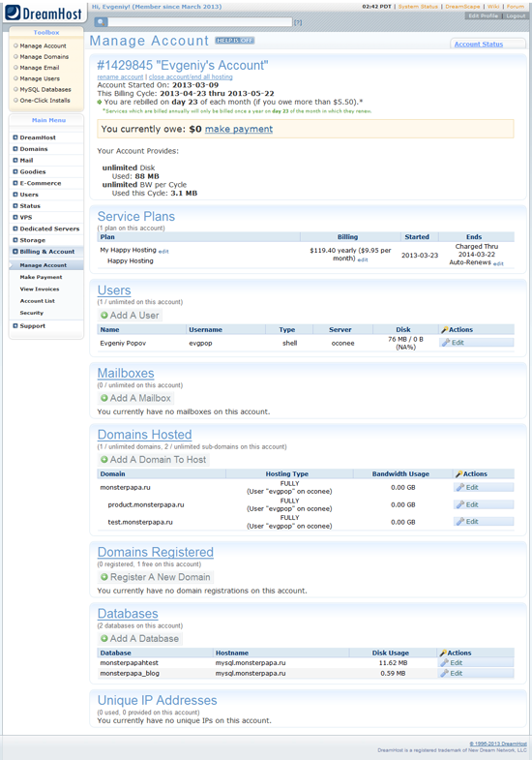Click into the top search input field
Viewport: 532px width, 760px height.
coord(200,22)
